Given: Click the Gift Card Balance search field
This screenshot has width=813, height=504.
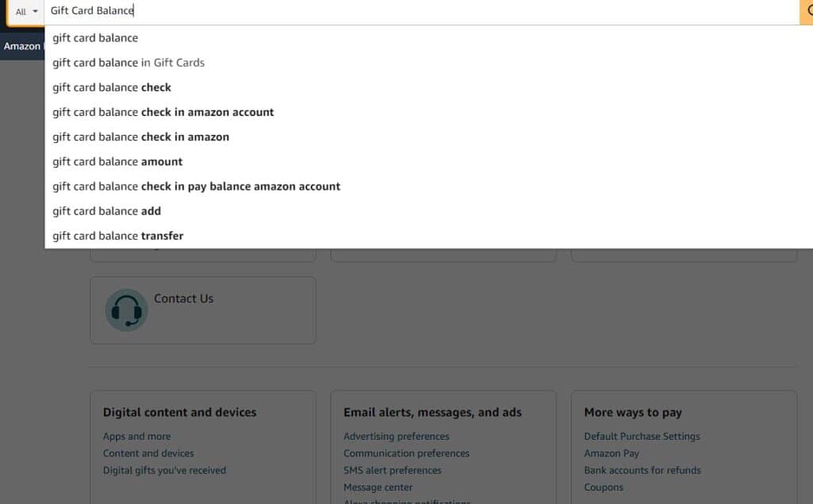Looking at the screenshot, I should (422, 11).
